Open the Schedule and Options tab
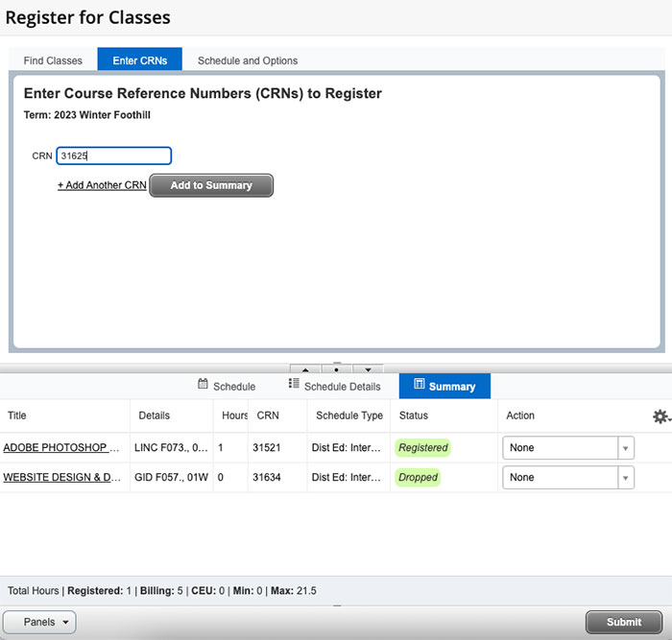The height and width of the screenshot is (640, 672). [x=248, y=60]
